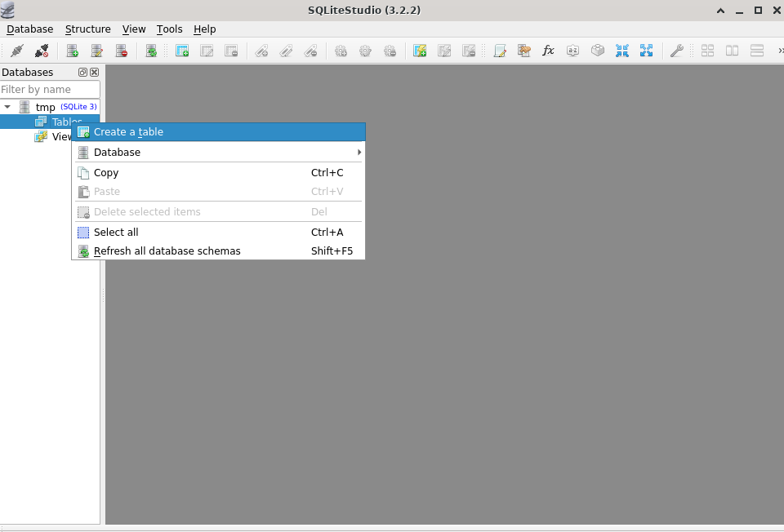Choose Refresh all database schemas

click(219, 250)
